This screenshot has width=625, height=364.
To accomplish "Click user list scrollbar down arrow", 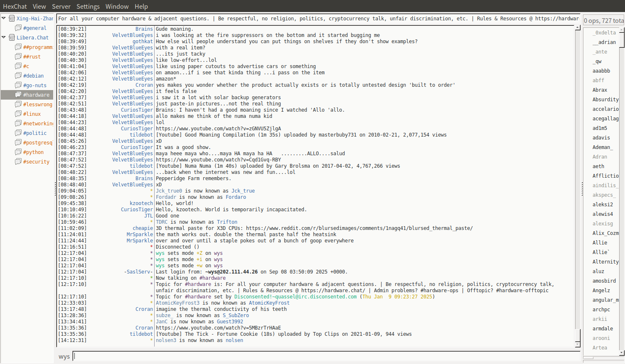I will click(622, 353).
